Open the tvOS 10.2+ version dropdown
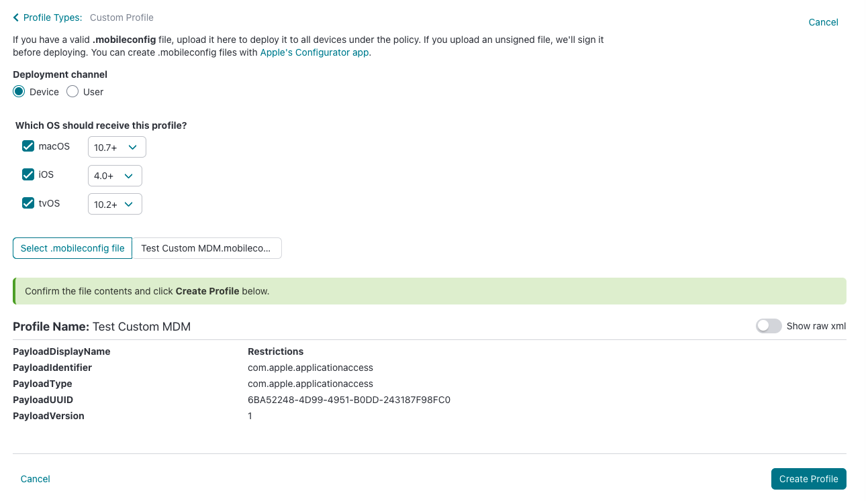This screenshot has height=501, width=868. tap(114, 205)
